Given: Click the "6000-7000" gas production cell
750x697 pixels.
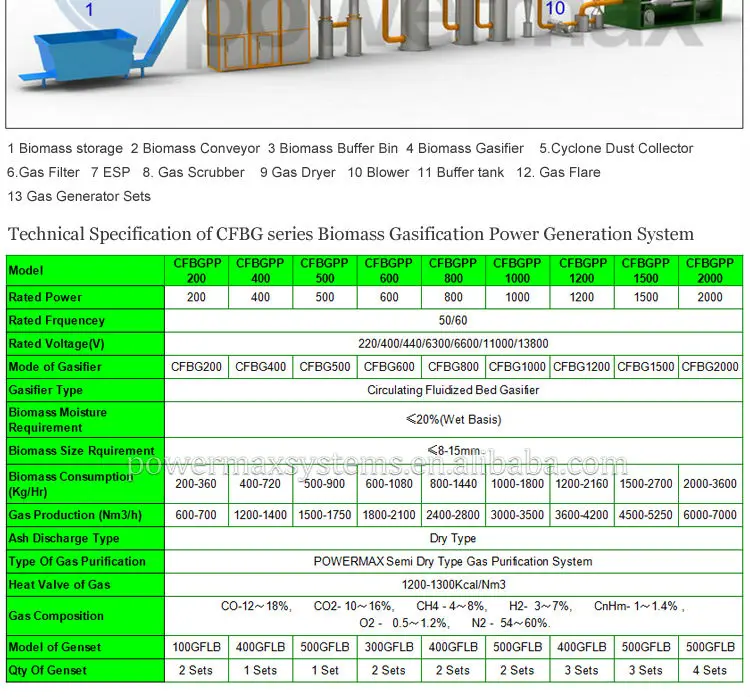Looking at the screenshot, I should tap(710, 515).
